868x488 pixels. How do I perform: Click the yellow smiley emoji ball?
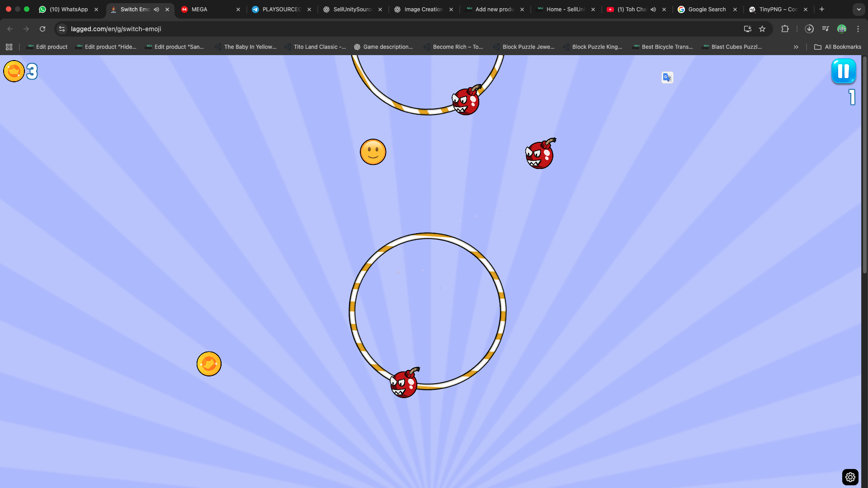373,152
